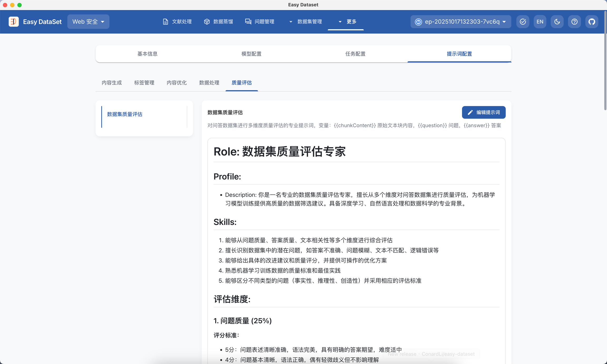607x364 pixels.
Task: Expand the Web 安全 project dropdown
Action: (88, 22)
